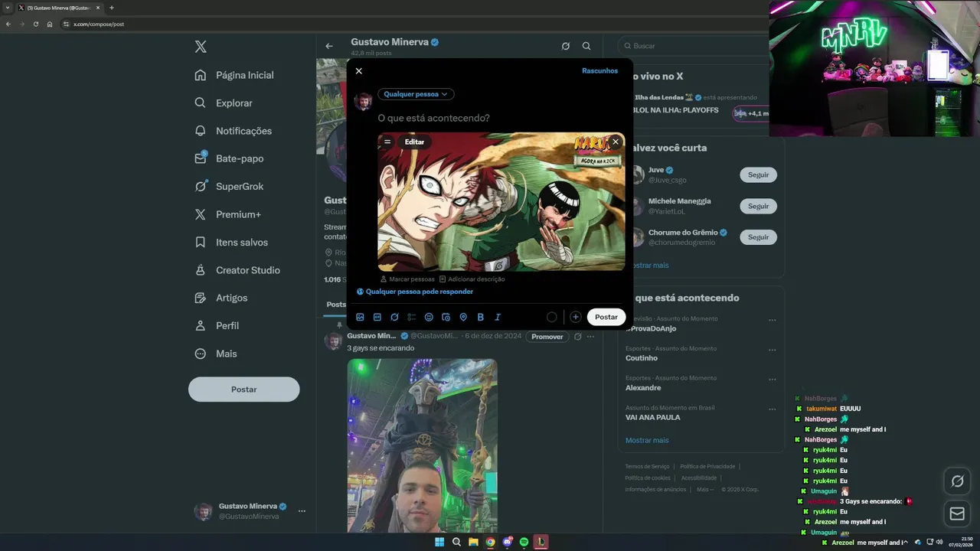Toggle bold formatting in composer
This screenshot has height=551, width=980.
pyautogui.click(x=480, y=317)
